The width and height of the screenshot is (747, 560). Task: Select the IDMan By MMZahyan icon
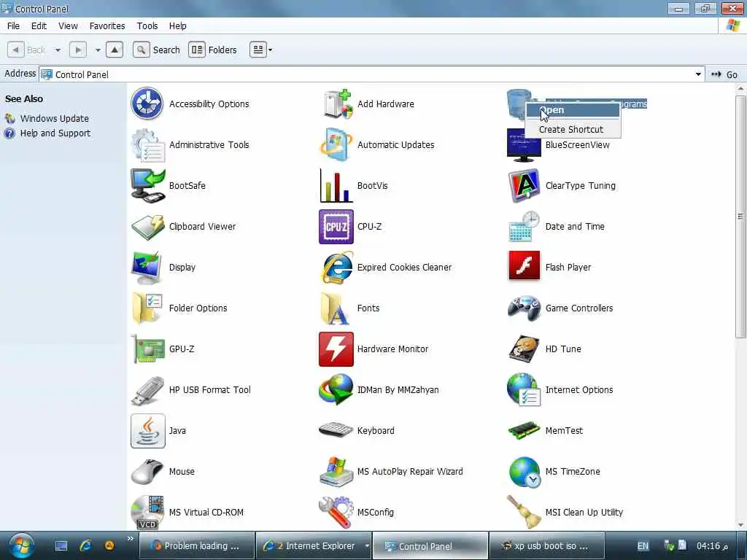[x=336, y=390]
